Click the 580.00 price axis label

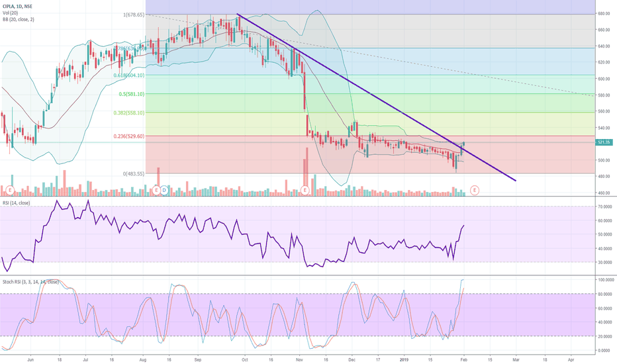(x=604, y=95)
